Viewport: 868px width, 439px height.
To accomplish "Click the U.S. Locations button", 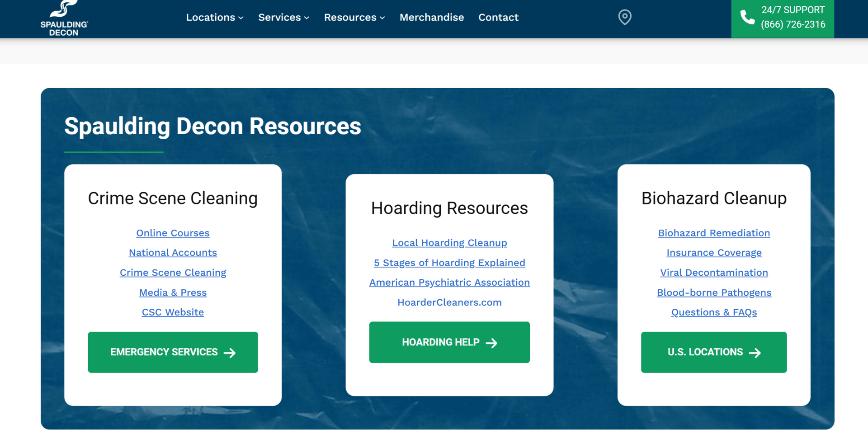I will coord(714,352).
